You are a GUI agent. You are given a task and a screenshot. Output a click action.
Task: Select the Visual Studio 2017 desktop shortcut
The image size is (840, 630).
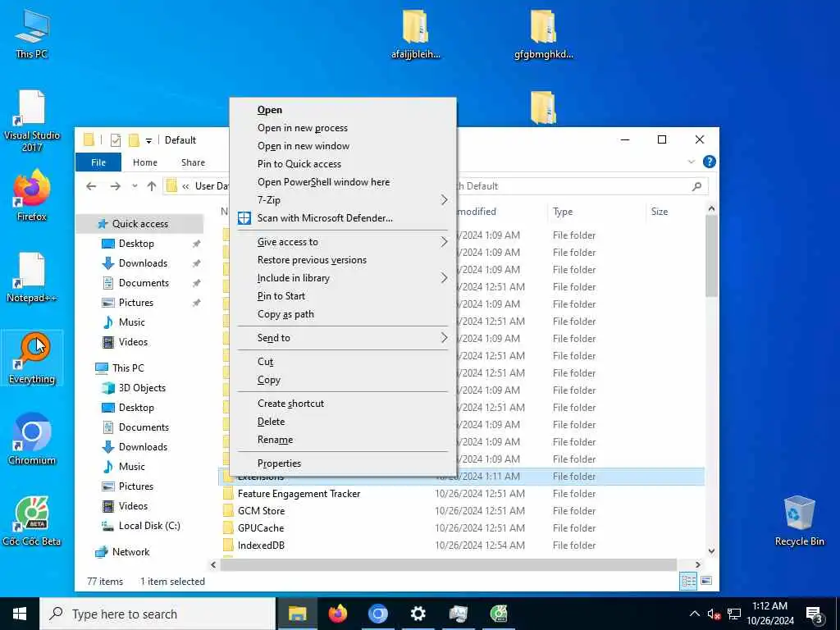(32, 121)
